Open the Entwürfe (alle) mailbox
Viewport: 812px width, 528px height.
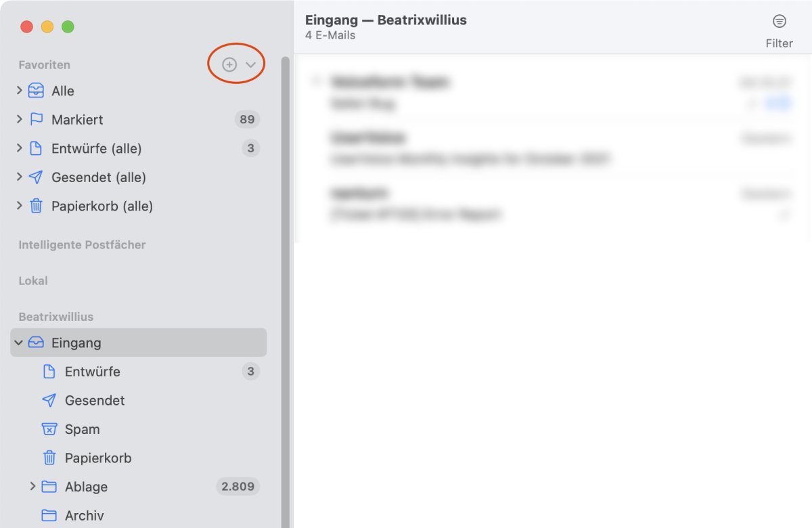[96, 148]
